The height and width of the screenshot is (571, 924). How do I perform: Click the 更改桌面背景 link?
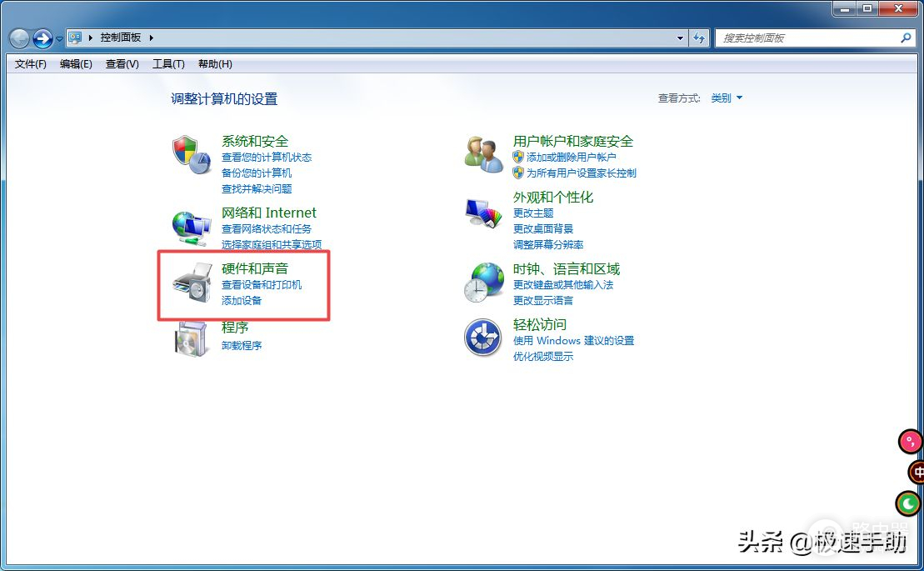pyautogui.click(x=542, y=228)
